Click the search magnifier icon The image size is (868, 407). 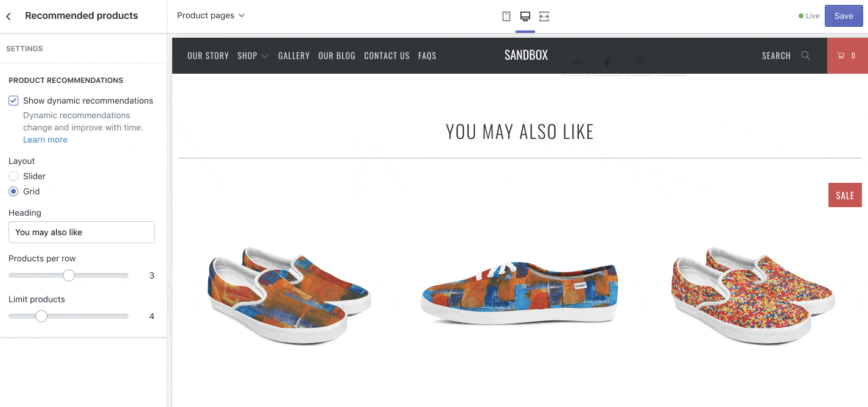(805, 55)
